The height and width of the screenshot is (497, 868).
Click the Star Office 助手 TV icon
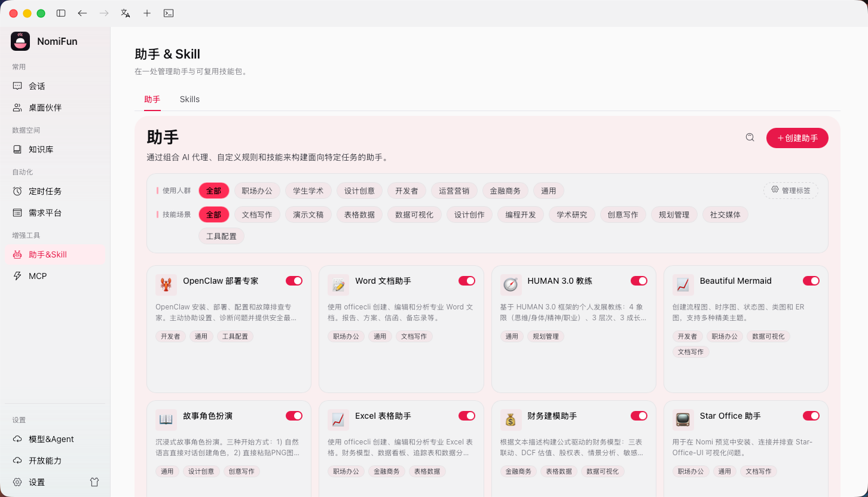pos(683,420)
